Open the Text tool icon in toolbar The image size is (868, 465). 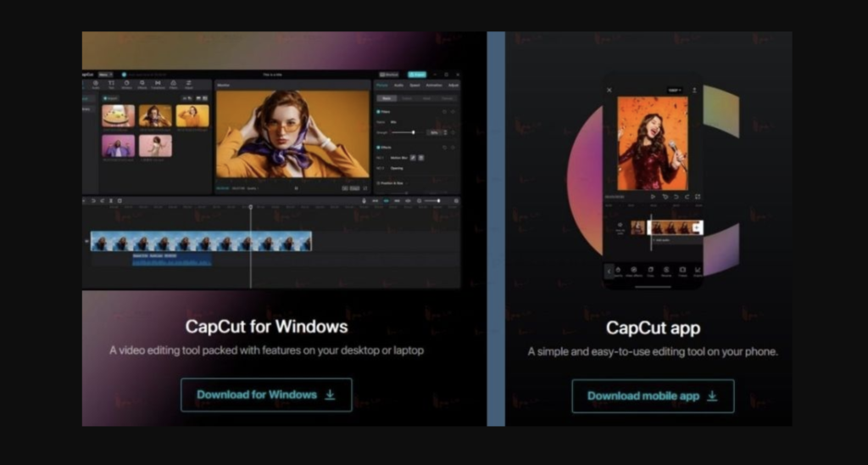pos(111,85)
